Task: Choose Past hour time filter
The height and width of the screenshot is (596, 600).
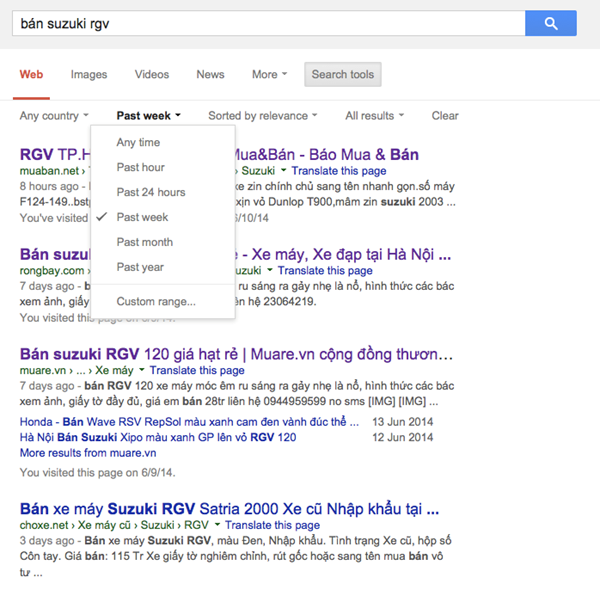Action: point(140,167)
